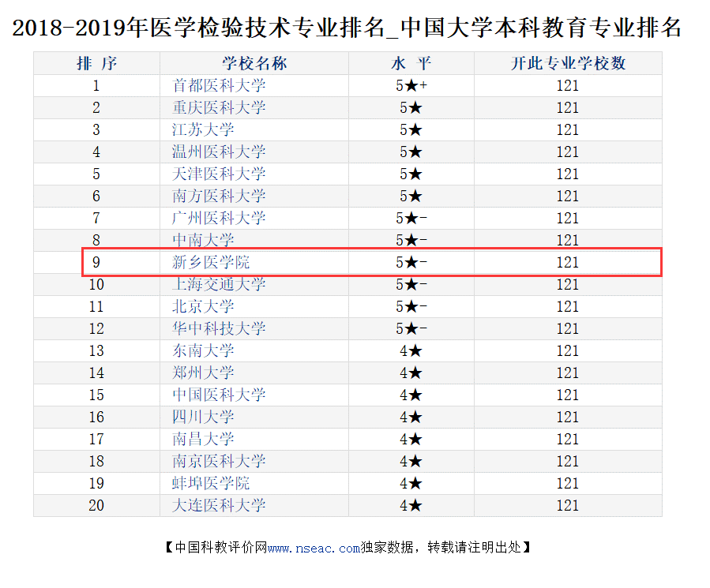Click the 5★- rating of 广州医科大学
Viewport: 710px width, 588px height.
tap(411, 218)
